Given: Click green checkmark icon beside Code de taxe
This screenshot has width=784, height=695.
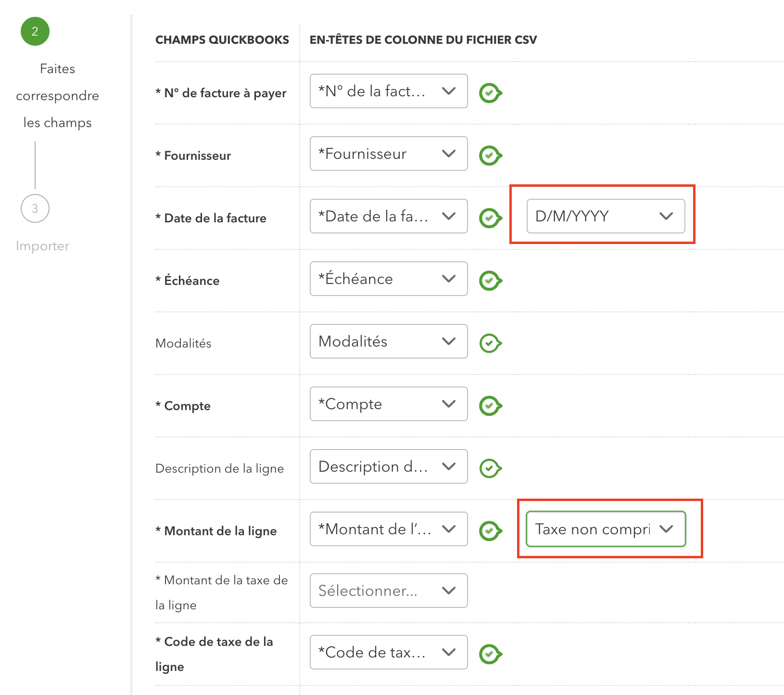Looking at the screenshot, I should 490,654.
